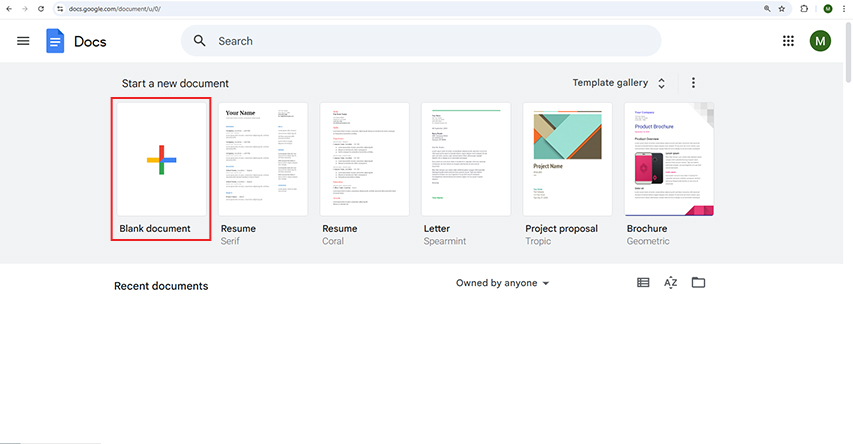The image size is (853, 444).
Task: Open the main hamburger menu
Action: coord(23,41)
